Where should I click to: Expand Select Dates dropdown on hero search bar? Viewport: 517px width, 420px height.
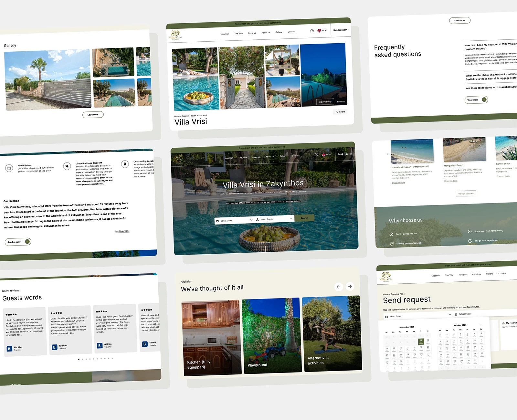(x=234, y=220)
